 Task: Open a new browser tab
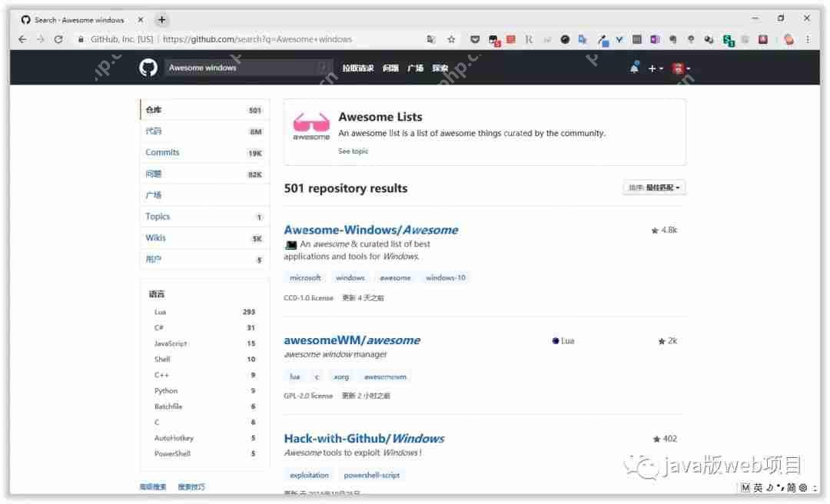click(x=161, y=19)
